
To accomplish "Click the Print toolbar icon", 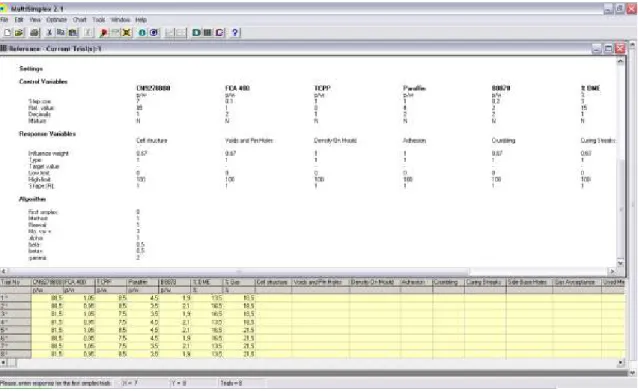I will tap(35, 33).
